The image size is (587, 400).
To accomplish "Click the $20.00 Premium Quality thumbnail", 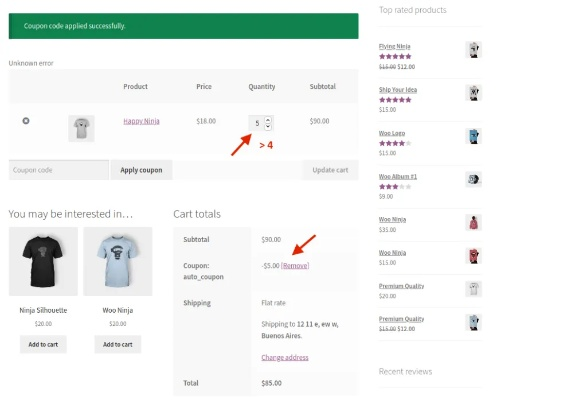I will pyautogui.click(x=474, y=289).
